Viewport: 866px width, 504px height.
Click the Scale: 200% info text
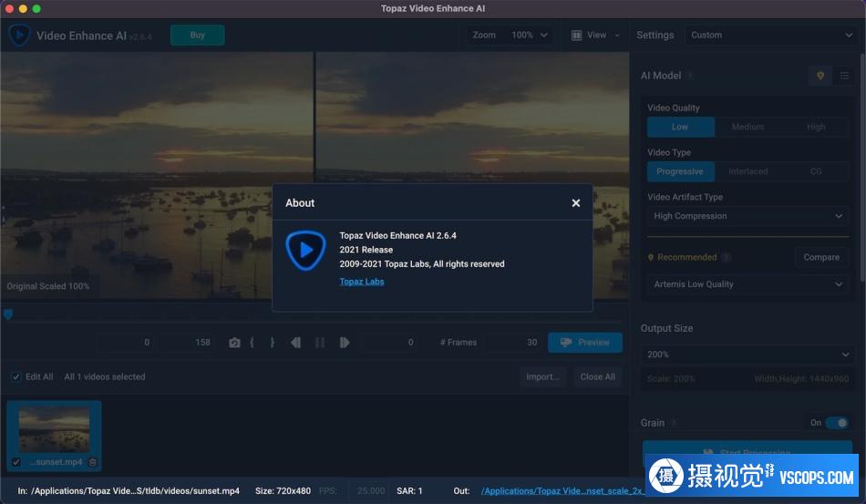671,379
